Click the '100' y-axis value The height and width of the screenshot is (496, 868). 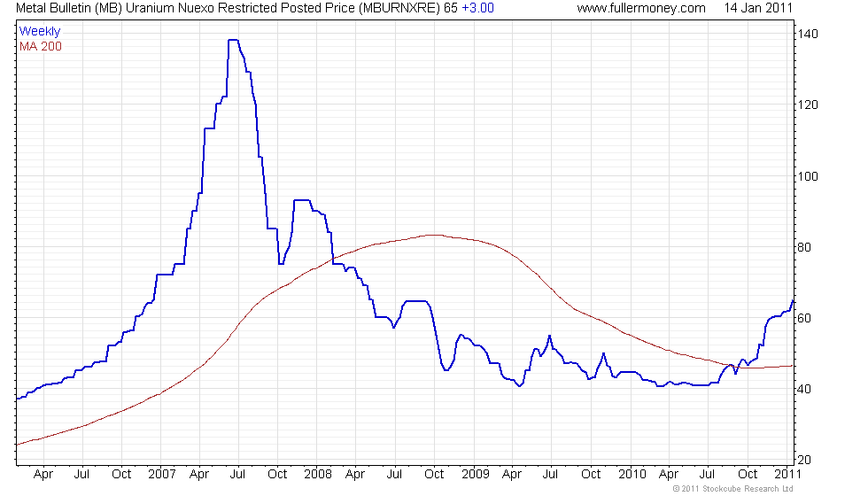808,176
